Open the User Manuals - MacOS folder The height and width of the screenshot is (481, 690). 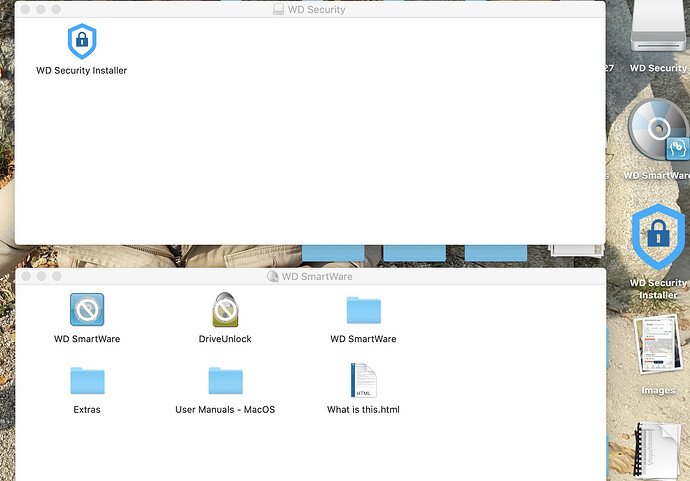(225, 381)
